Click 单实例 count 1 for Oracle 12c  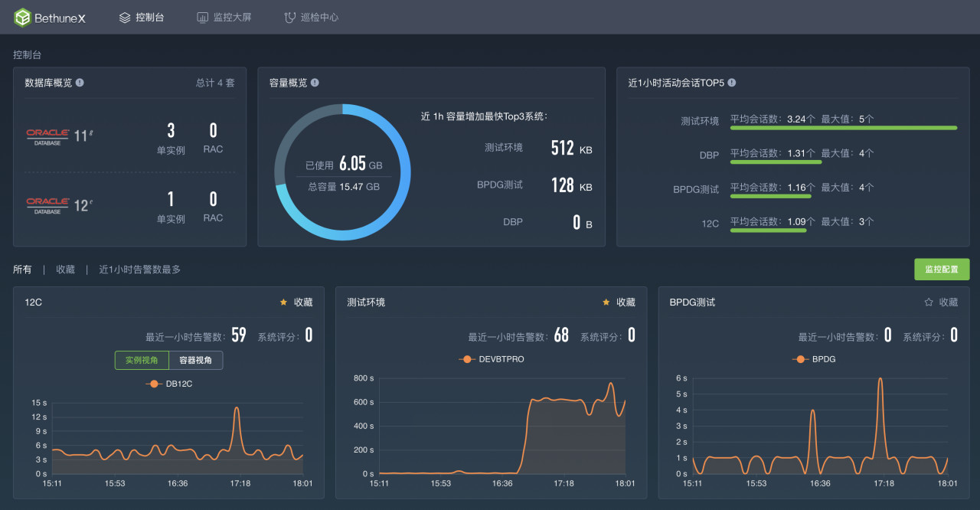[171, 199]
